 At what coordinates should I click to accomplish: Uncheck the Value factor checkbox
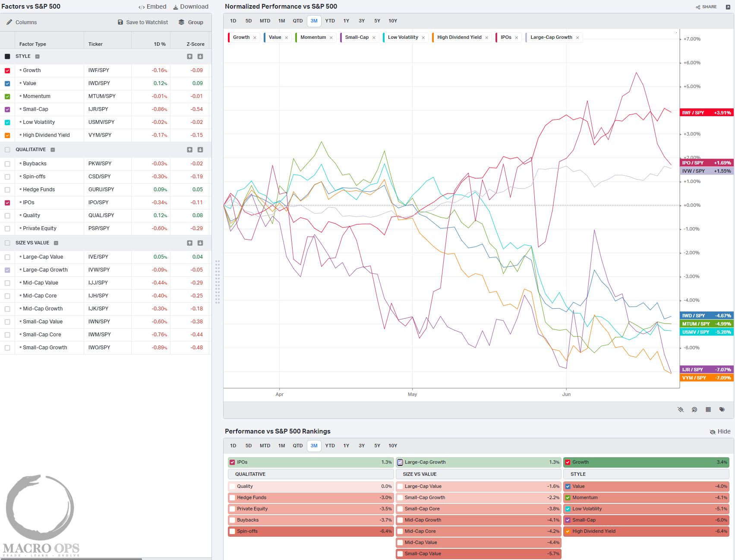[x=7, y=83]
